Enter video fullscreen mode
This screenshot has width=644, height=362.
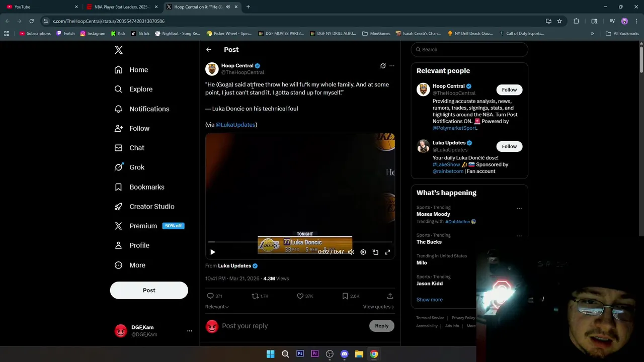(x=387, y=252)
